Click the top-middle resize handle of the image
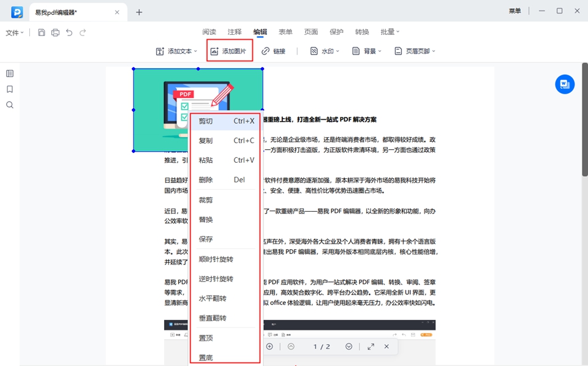The height and width of the screenshot is (366, 588). [x=198, y=69]
